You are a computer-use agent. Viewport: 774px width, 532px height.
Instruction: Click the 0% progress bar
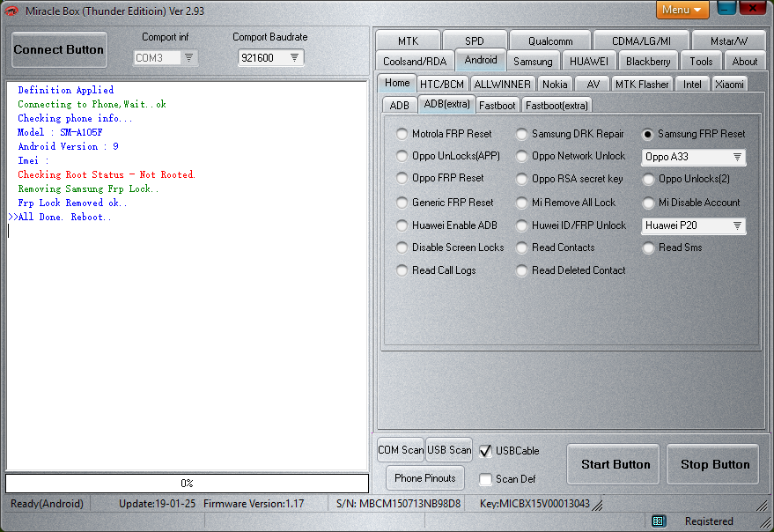point(187,484)
